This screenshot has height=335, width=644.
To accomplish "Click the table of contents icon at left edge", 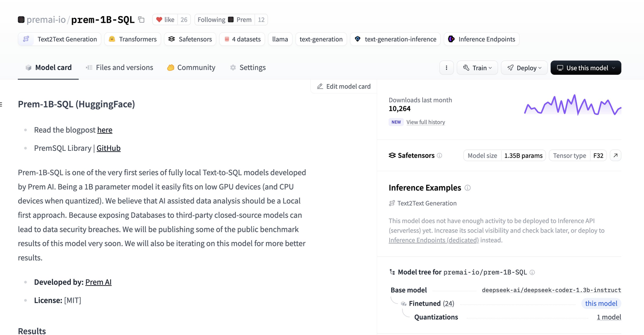I will coord(1,105).
